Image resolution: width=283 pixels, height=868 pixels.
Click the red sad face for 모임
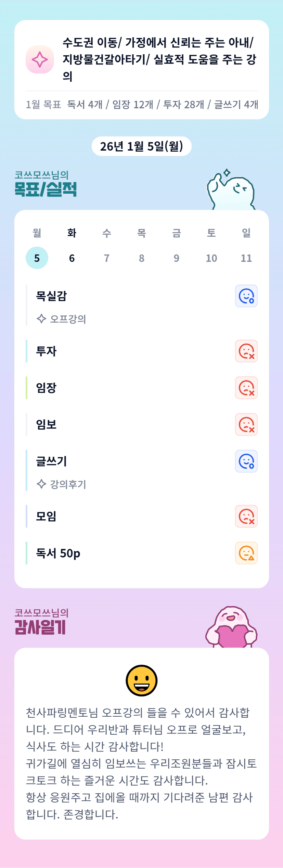(246, 516)
